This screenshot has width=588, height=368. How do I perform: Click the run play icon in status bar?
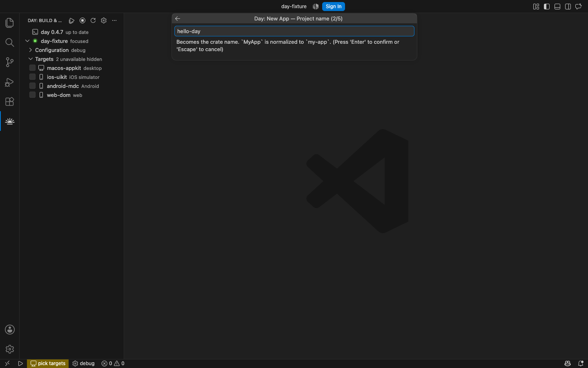coord(20,364)
